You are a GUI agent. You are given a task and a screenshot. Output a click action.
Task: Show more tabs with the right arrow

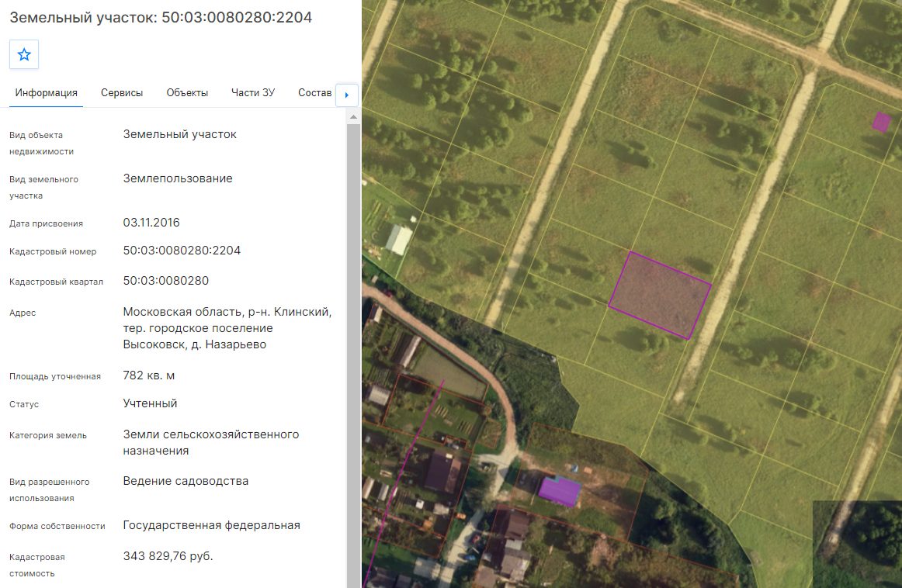pyautogui.click(x=347, y=95)
